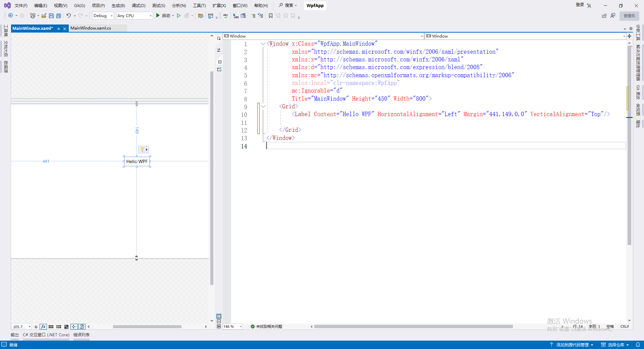644x349 pixels.
Task: Click the refresh designer icon
Action: click(36, 327)
